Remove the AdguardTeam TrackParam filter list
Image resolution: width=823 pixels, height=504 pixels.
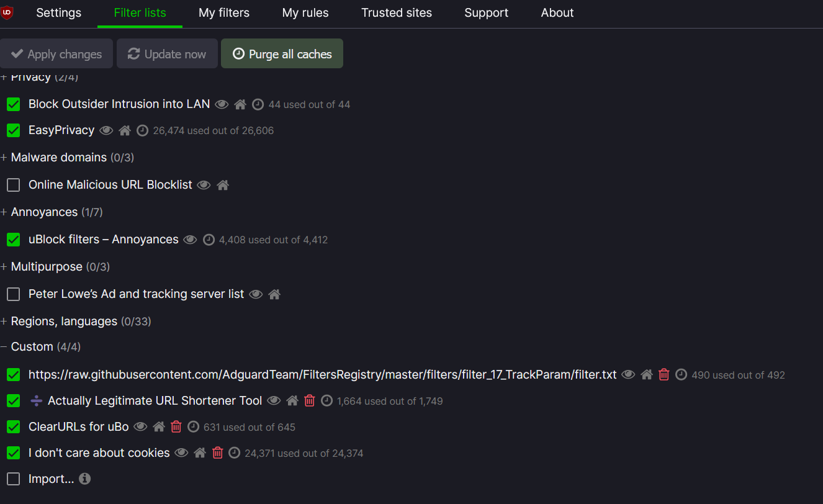(664, 375)
